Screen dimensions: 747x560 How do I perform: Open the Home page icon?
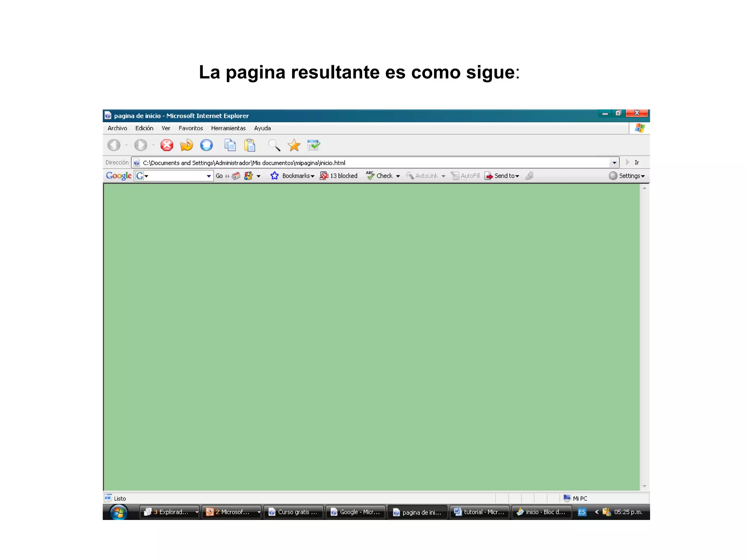tap(206, 145)
